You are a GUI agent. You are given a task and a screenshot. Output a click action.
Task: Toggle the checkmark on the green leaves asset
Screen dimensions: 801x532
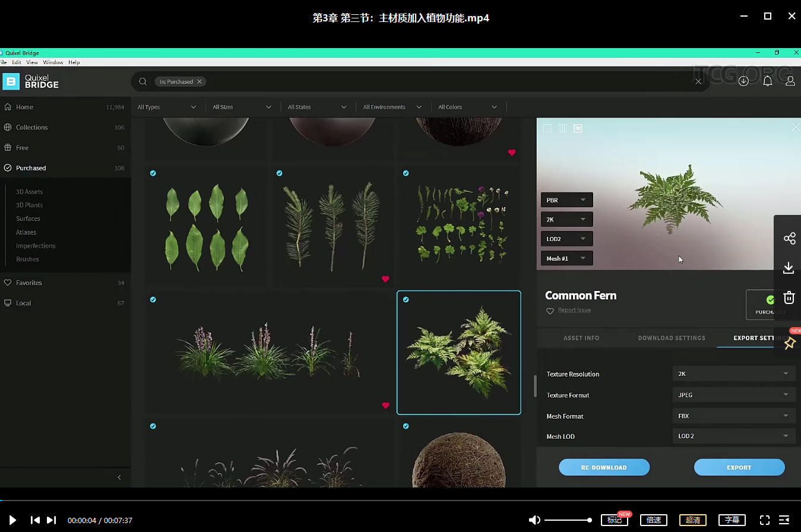pyautogui.click(x=153, y=173)
